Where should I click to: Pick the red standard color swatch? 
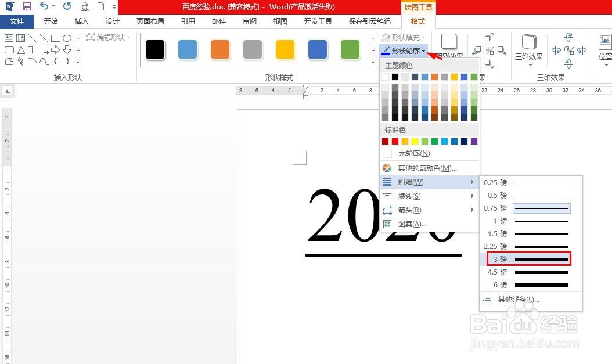pyautogui.click(x=395, y=141)
